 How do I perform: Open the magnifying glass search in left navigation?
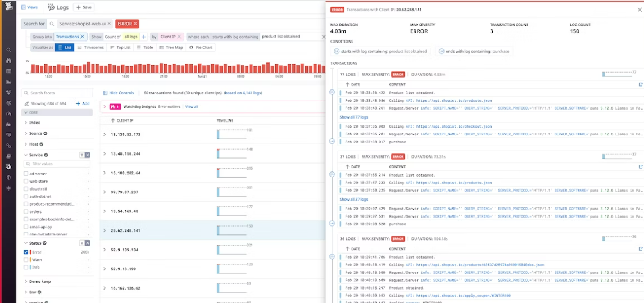click(x=8, y=49)
